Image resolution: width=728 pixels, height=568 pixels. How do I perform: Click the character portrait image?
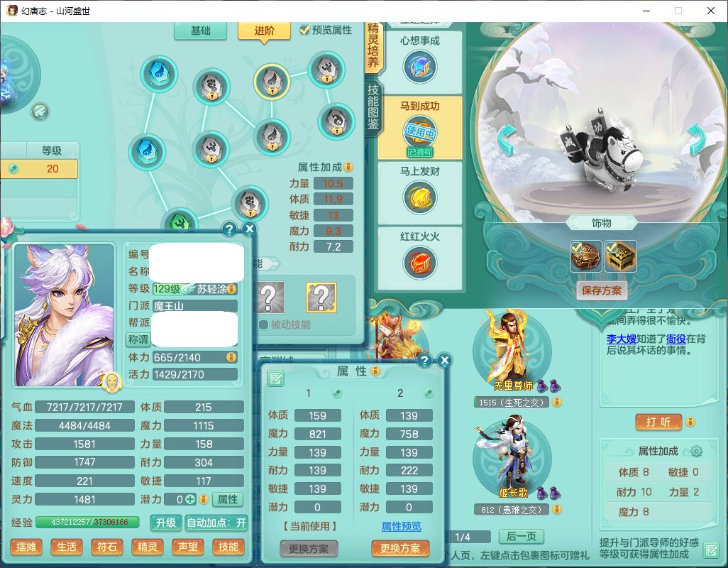click(x=65, y=315)
